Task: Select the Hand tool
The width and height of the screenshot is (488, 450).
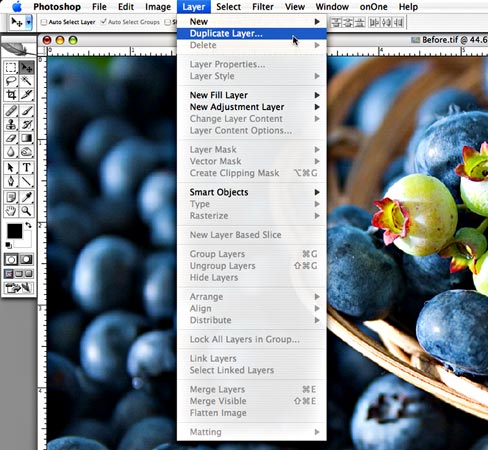Action: point(11,211)
